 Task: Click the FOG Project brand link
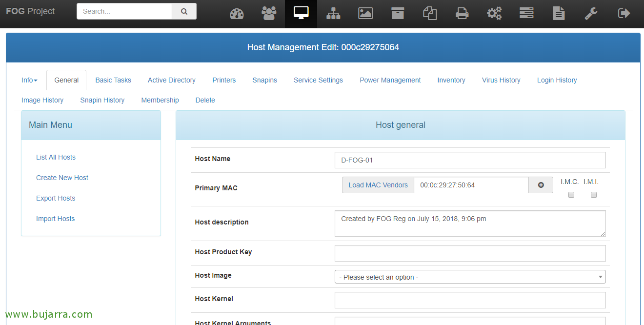[30, 11]
